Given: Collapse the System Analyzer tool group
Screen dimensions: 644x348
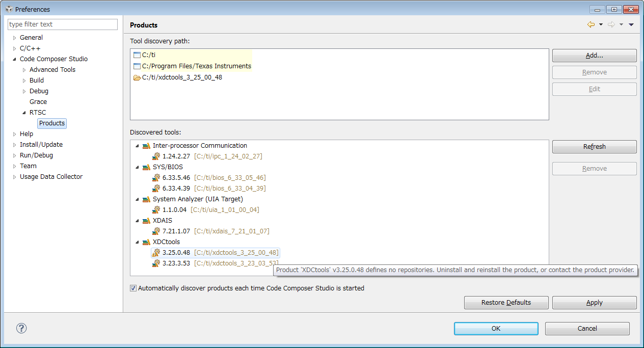Looking at the screenshot, I should tap(137, 199).
